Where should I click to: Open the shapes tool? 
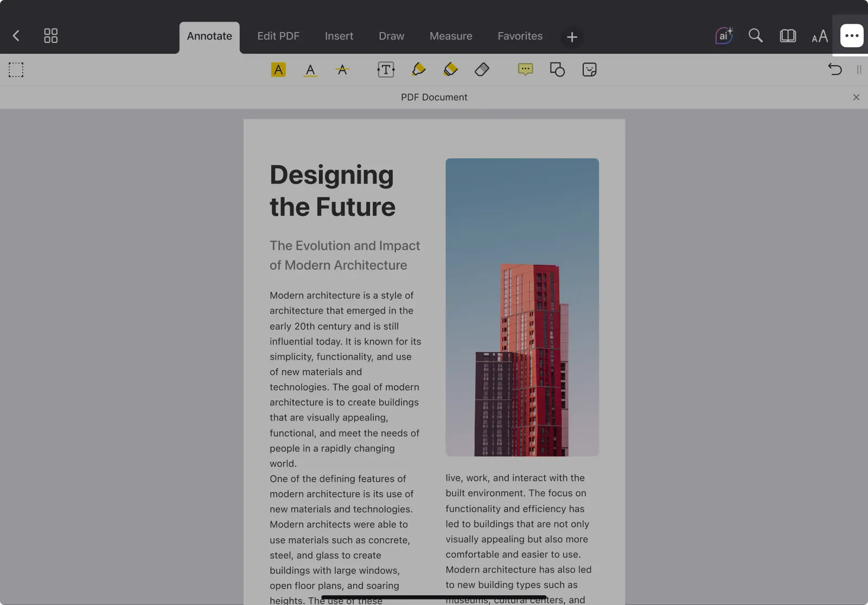(x=557, y=69)
